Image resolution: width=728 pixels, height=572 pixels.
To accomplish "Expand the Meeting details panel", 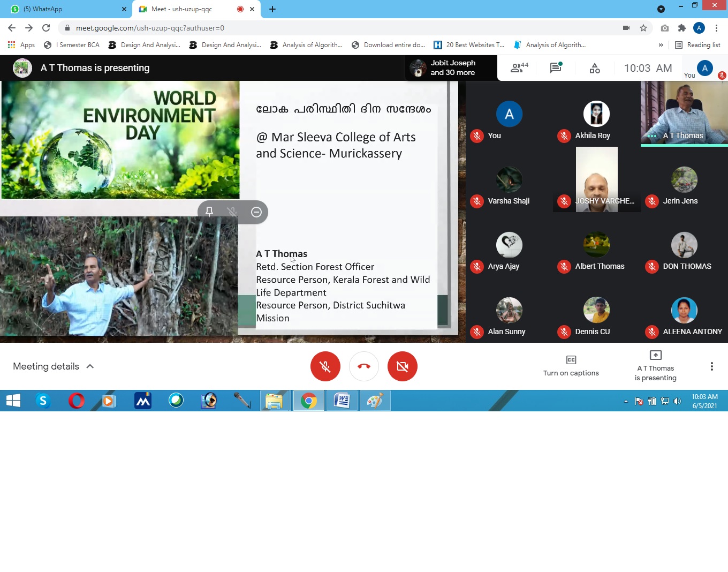I will [54, 366].
